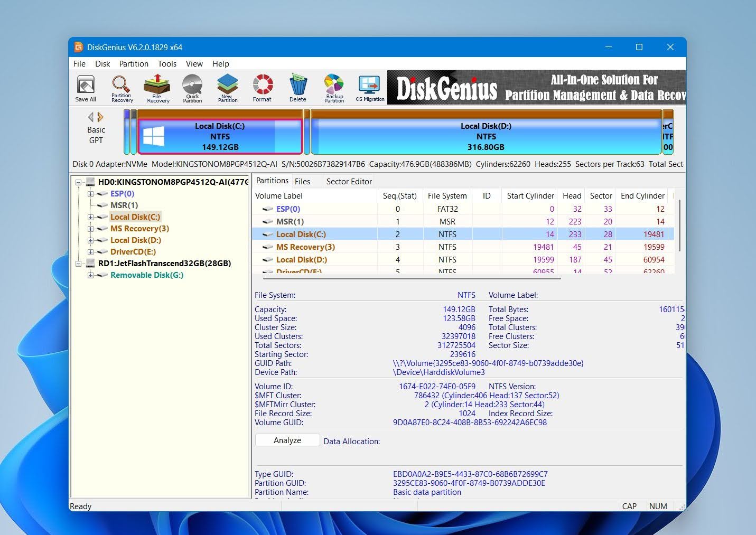Expand Local Disk(C:) tree node

click(x=90, y=217)
